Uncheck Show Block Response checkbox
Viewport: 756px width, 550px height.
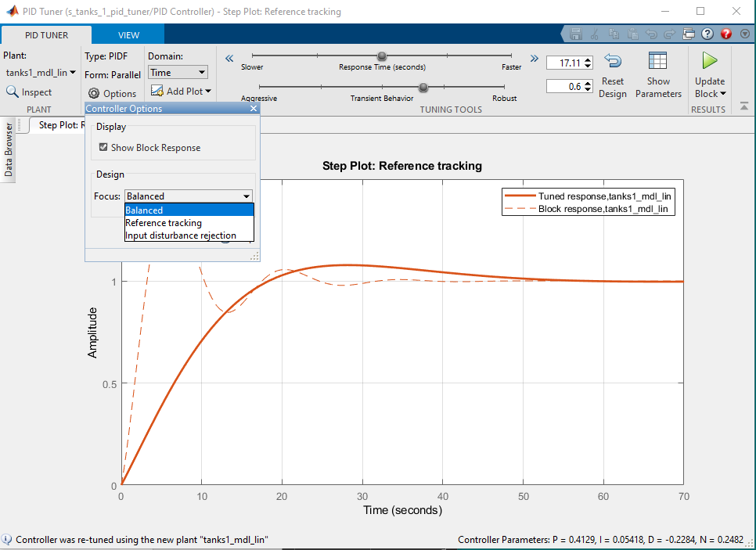coord(103,147)
